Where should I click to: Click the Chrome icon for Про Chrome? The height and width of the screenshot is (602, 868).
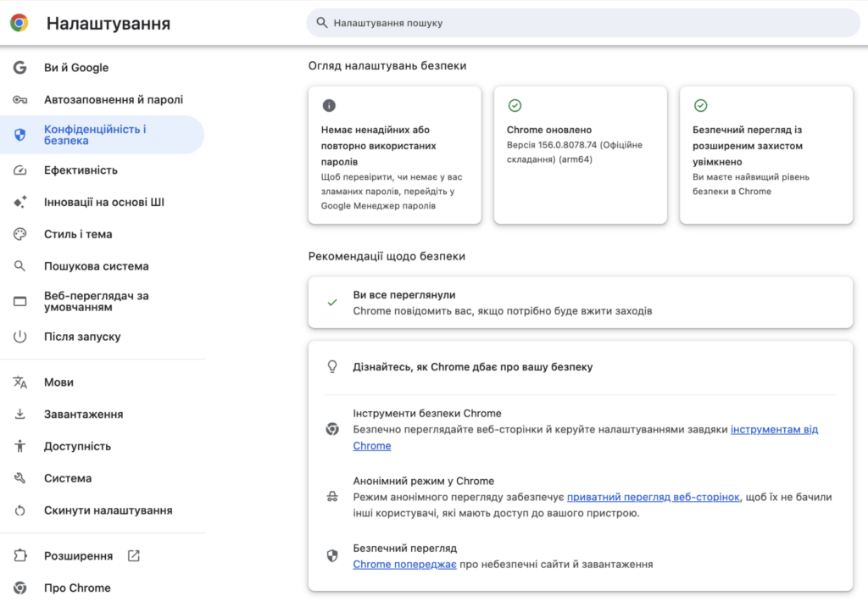(20, 588)
